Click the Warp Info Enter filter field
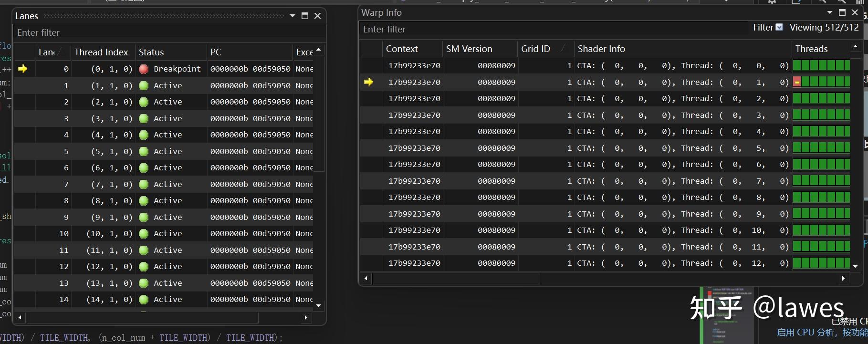 (x=525, y=29)
